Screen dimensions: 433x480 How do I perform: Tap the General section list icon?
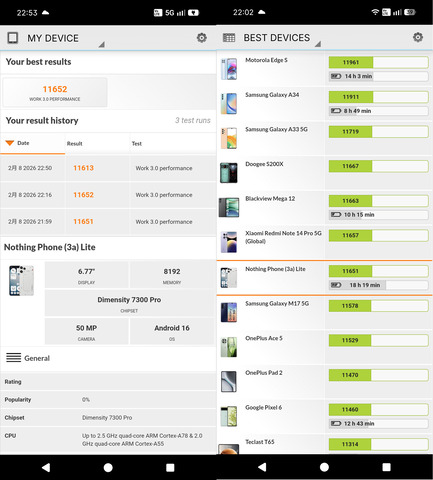13,358
